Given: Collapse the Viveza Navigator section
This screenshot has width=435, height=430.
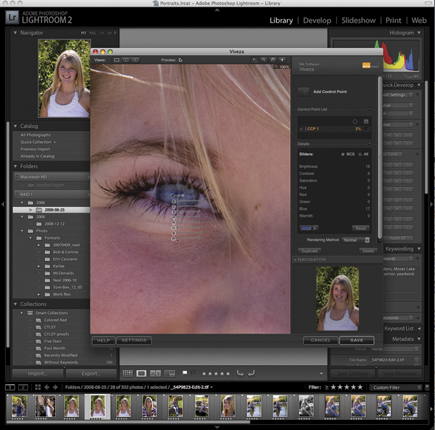Looking at the screenshot, I should pyautogui.click(x=295, y=259).
